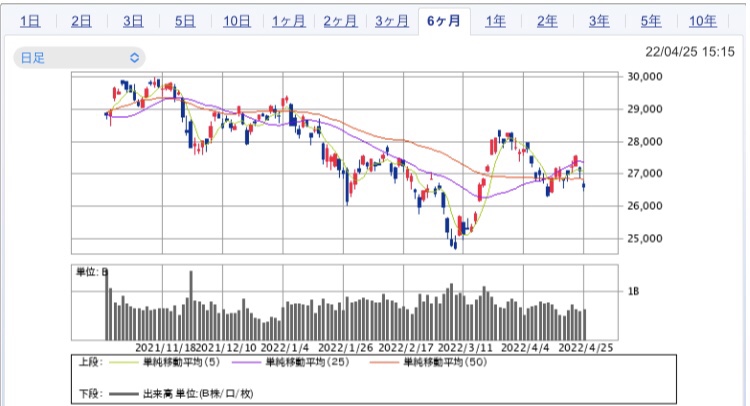This screenshot has width=750, height=406.
Task: Click the lowest candlestick before 2022/3/11
Action: click(455, 244)
